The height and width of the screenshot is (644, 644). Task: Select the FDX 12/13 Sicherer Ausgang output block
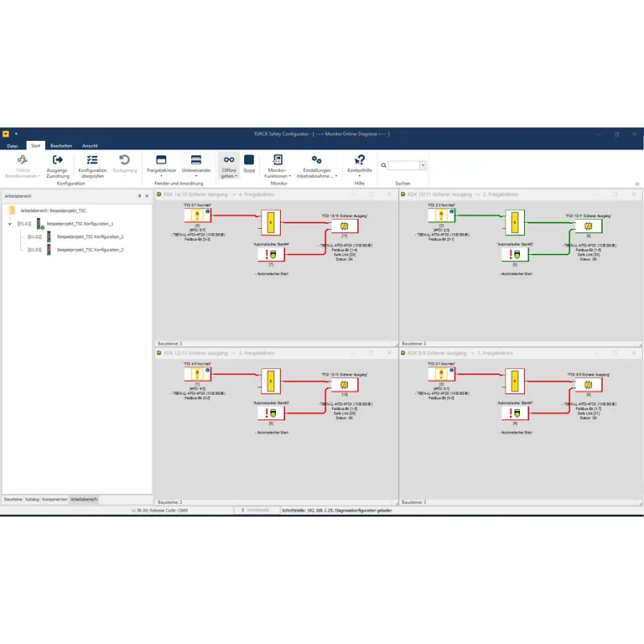pos(345,385)
